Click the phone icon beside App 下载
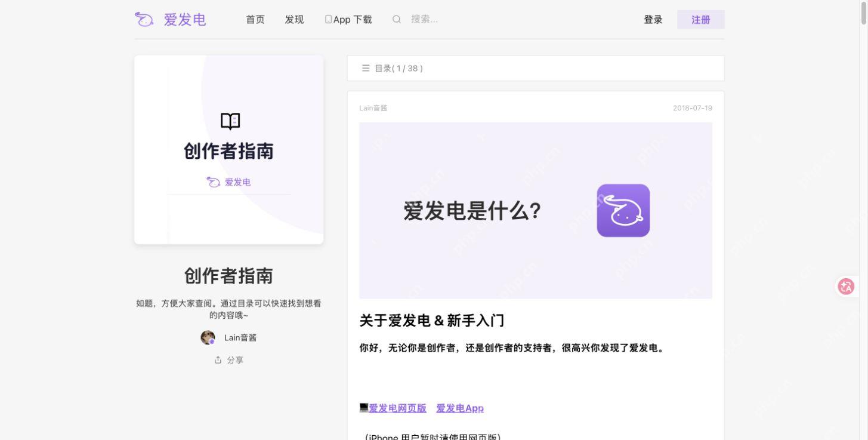The image size is (868, 440). click(328, 20)
